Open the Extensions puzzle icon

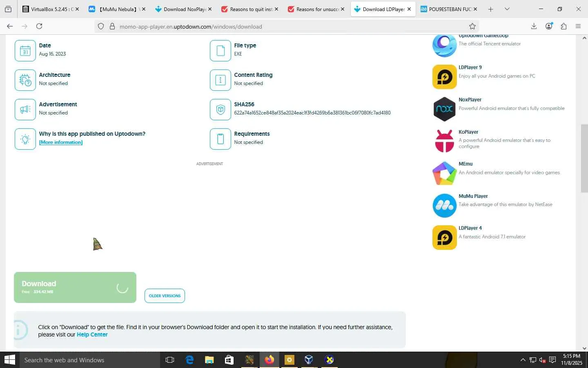563,26
